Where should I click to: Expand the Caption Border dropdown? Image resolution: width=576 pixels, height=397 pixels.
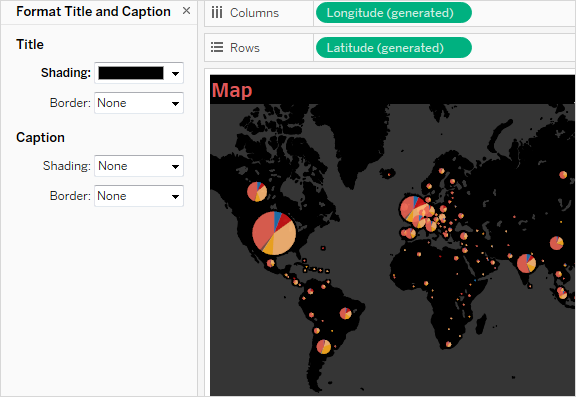(x=139, y=196)
